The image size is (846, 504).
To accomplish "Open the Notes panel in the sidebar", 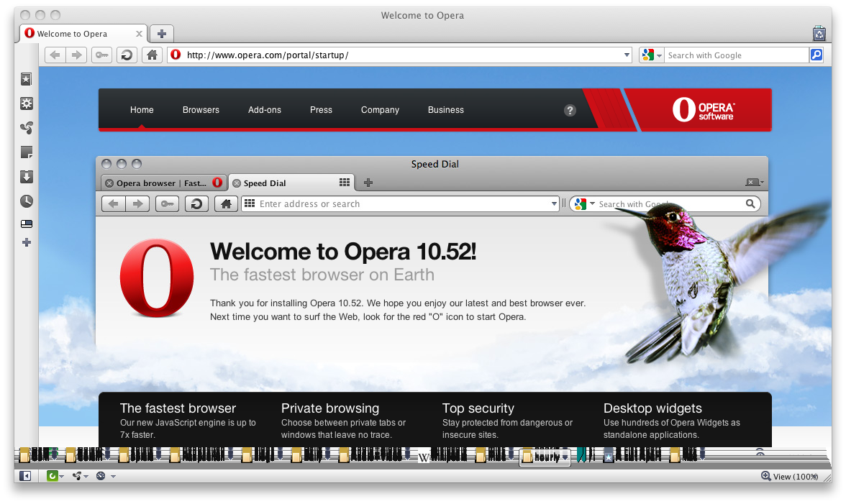I will [x=26, y=152].
